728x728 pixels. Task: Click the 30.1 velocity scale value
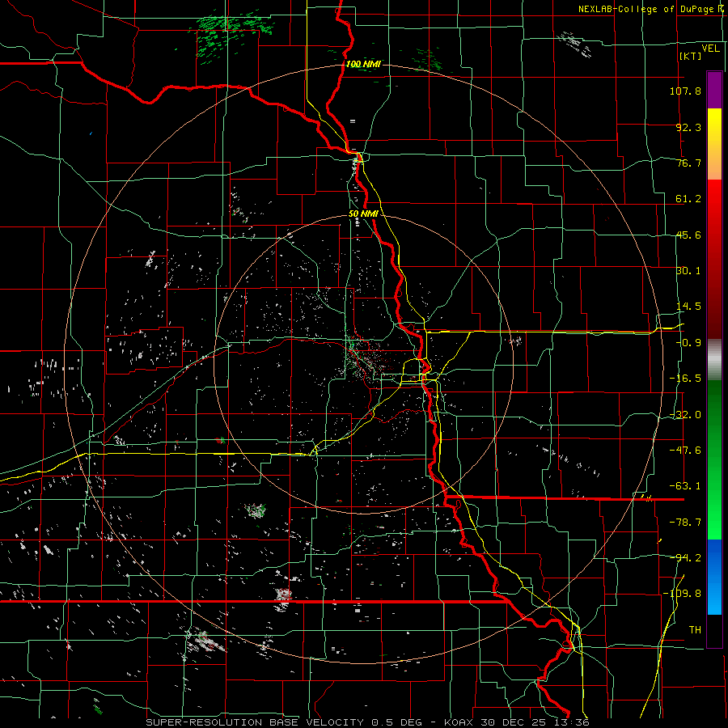coord(688,271)
